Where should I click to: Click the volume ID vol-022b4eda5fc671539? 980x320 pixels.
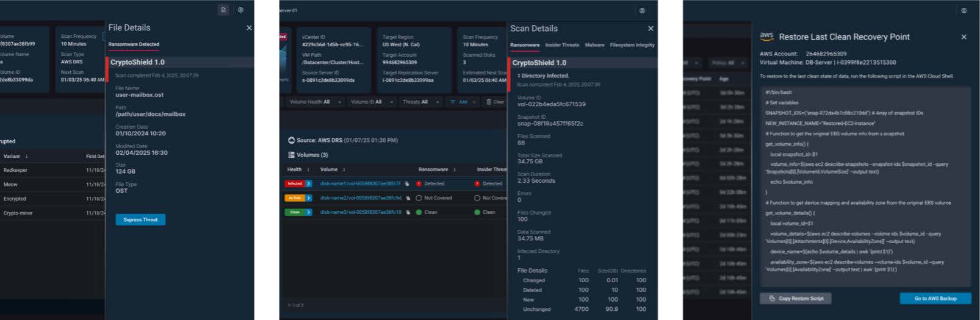[552, 104]
